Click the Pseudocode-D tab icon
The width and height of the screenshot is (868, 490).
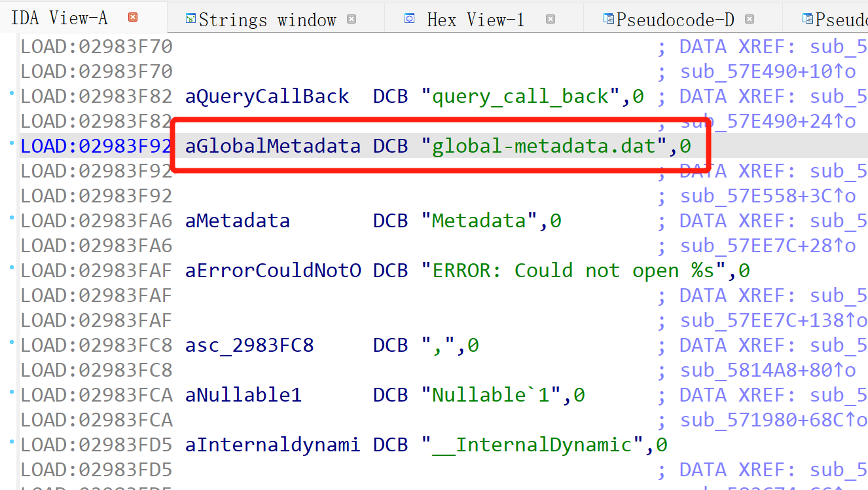(608, 19)
